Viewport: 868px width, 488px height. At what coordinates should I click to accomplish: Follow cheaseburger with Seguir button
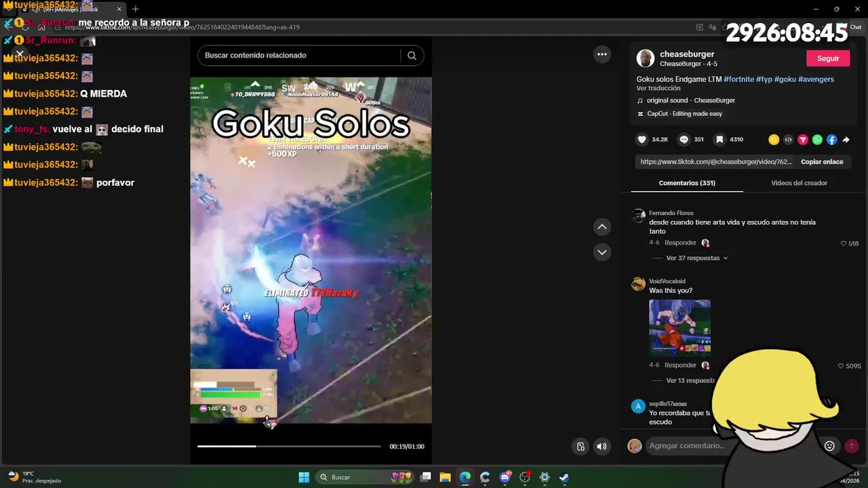(x=828, y=58)
